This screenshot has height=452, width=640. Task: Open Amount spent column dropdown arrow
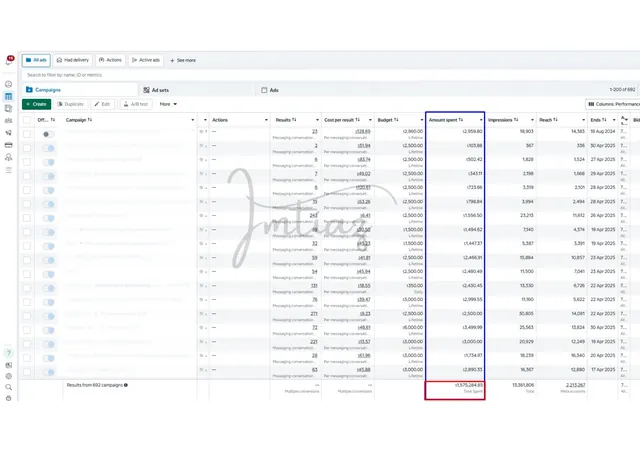tap(481, 120)
